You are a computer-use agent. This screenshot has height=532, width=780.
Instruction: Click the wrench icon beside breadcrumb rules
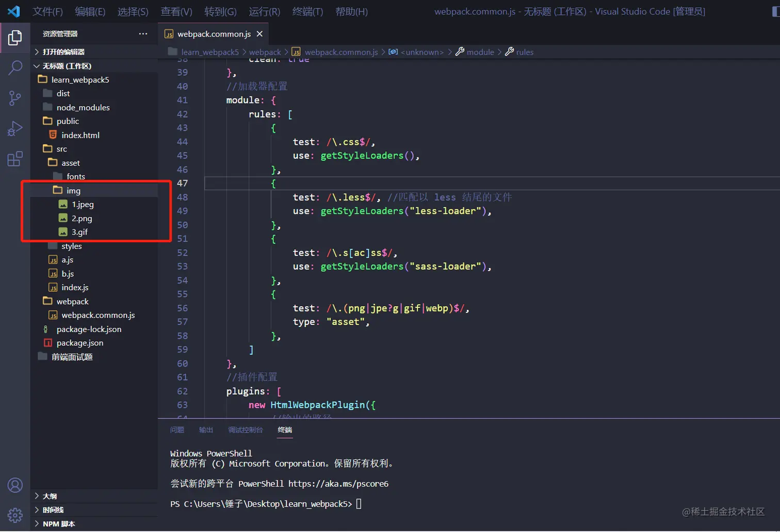coord(509,52)
